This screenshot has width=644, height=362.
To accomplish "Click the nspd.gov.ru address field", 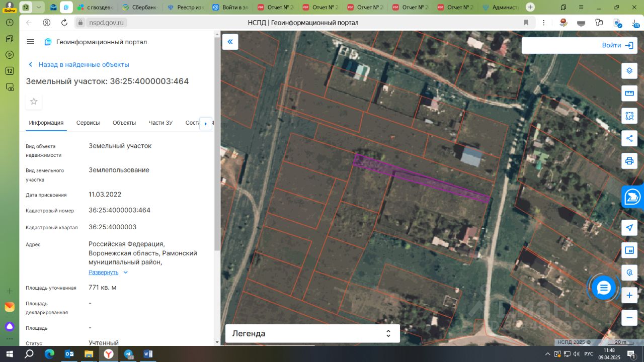I will pos(107,23).
